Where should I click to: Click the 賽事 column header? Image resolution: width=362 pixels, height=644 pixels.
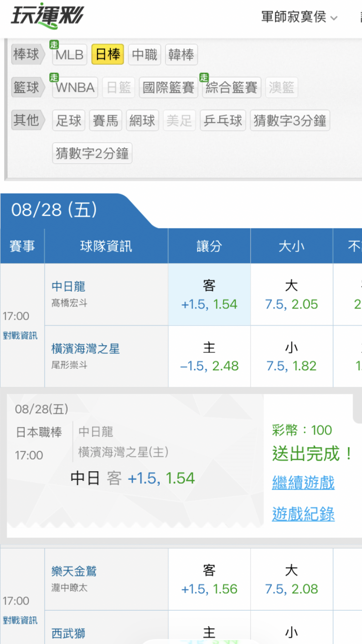[22, 246]
